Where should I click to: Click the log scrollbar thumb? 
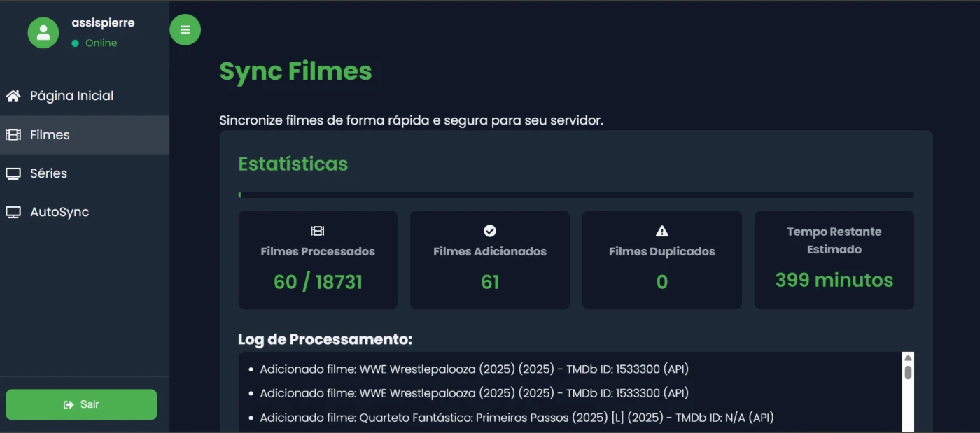908,372
